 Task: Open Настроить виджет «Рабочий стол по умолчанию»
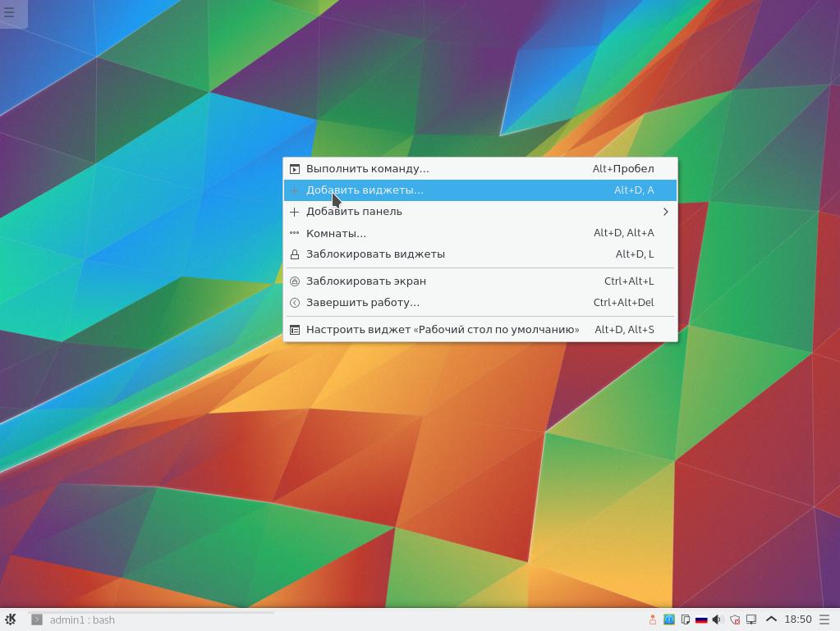point(442,330)
